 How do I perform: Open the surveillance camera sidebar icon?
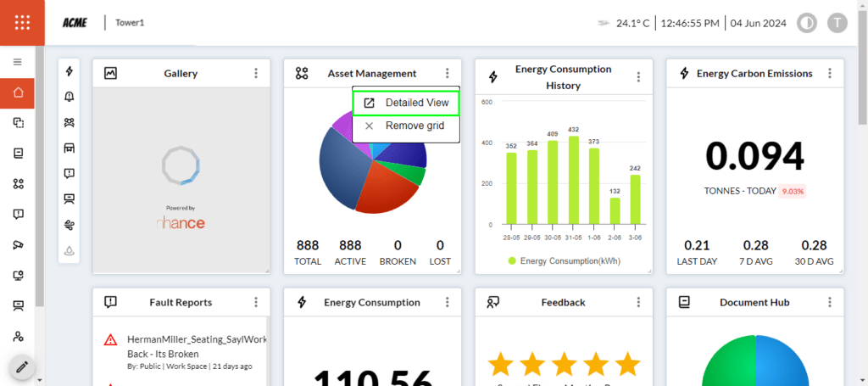tap(18, 245)
